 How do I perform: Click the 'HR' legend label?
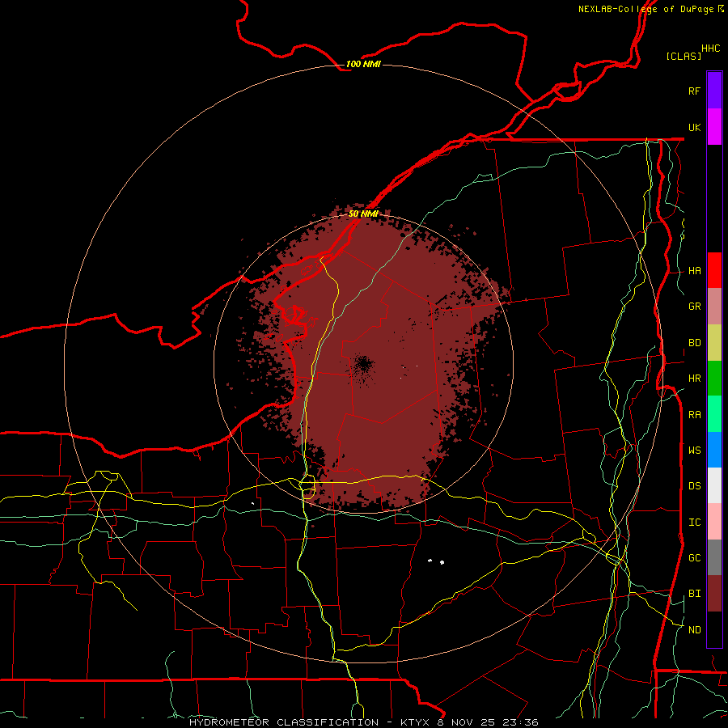(695, 379)
